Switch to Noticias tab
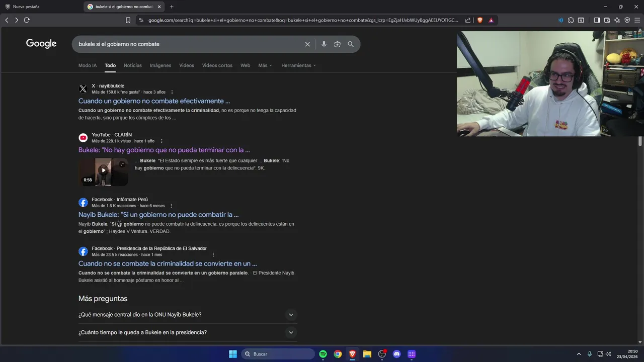The width and height of the screenshot is (644, 362). click(133, 65)
